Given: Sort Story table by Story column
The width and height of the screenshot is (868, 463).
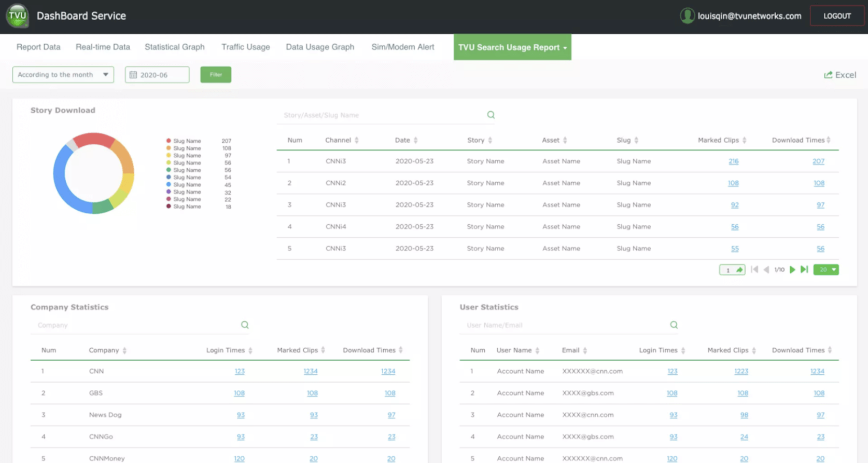Looking at the screenshot, I should [x=490, y=140].
